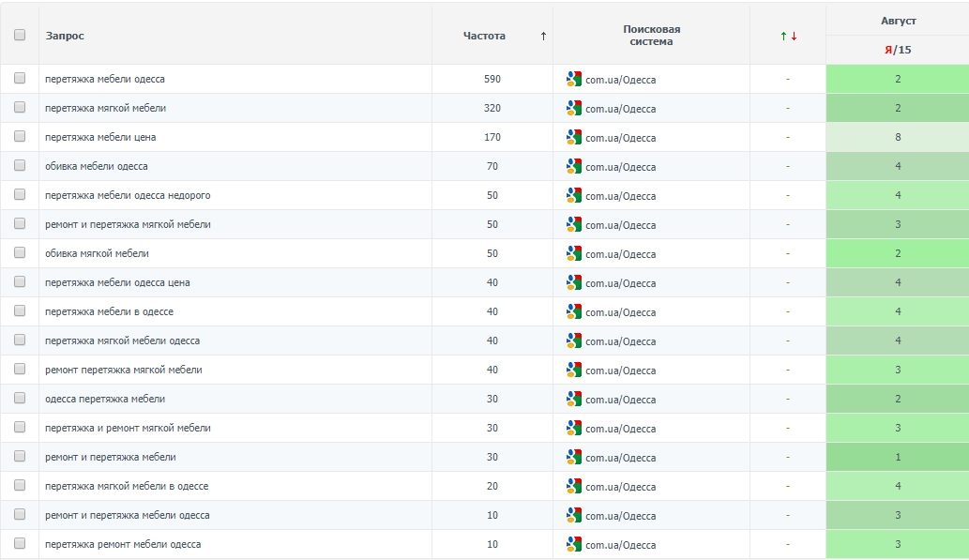
Task: Click search engine icon in 'перетяжка мебели цена' row
Action: pyautogui.click(x=574, y=138)
